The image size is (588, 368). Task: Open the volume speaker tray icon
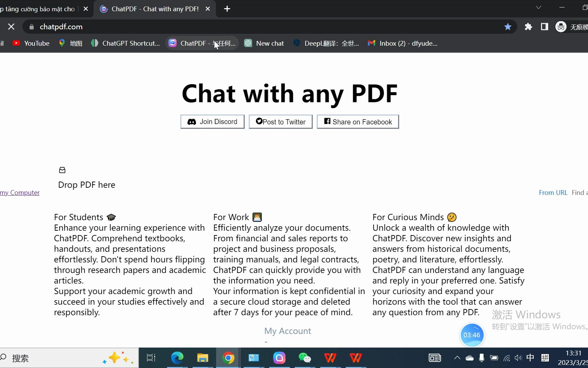pyautogui.click(x=518, y=358)
